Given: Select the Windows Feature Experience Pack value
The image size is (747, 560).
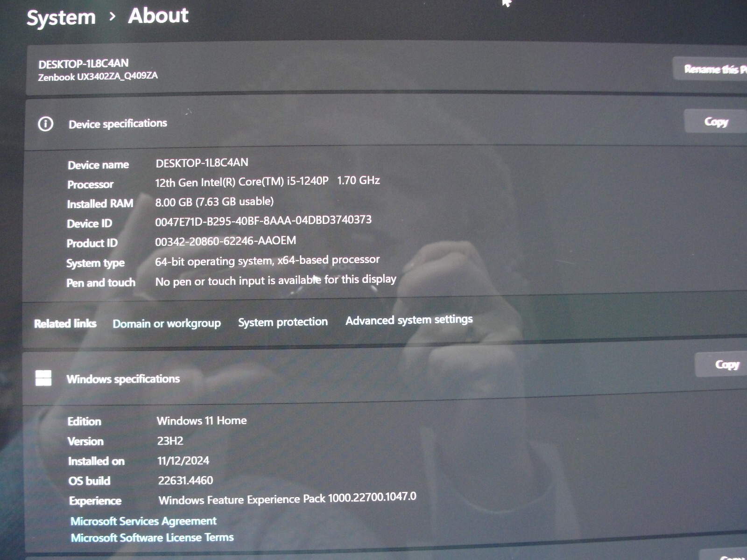Looking at the screenshot, I should [x=288, y=498].
